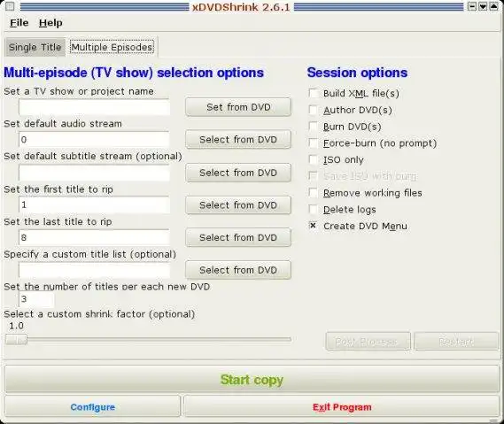Viewport: 504px width, 424px height.
Task: Uncheck Create DVD Menu checkbox
Action: pos(313,226)
